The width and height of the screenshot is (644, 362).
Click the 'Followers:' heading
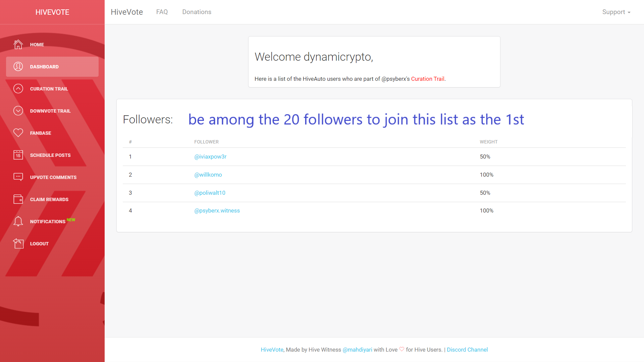[x=148, y=119]
